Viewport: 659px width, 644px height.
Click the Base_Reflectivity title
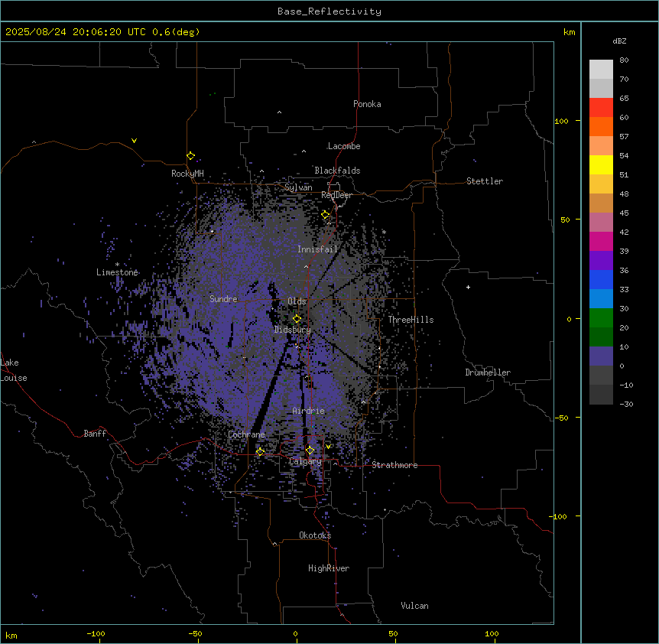coord(329,11)
